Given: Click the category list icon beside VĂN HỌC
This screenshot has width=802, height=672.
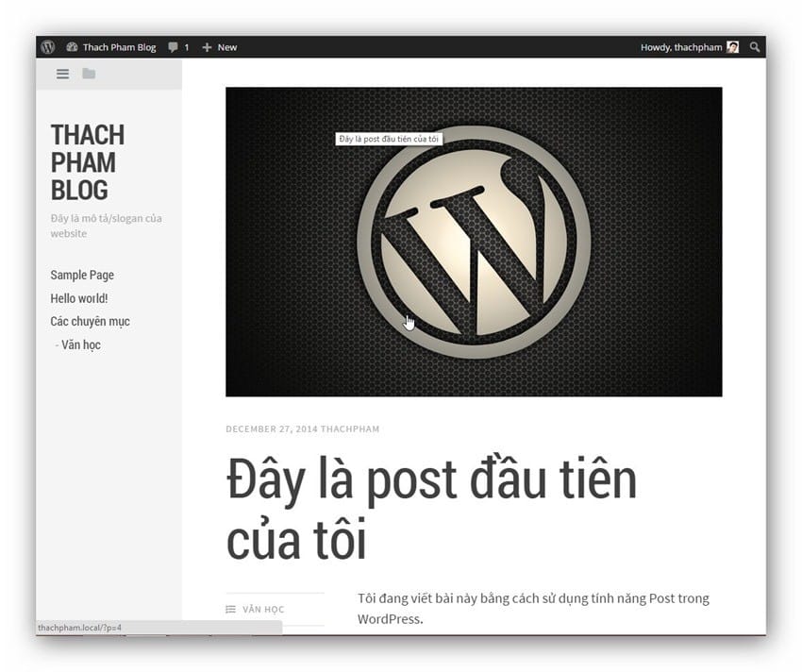Looking at the screenshot, I should click(230, 609).
